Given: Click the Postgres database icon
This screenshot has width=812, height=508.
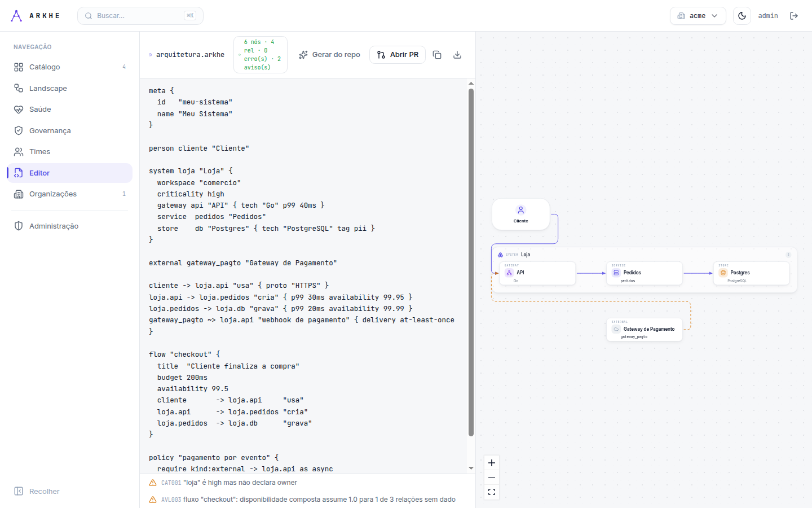Looking at the screenshot, I should coord(723,273).
